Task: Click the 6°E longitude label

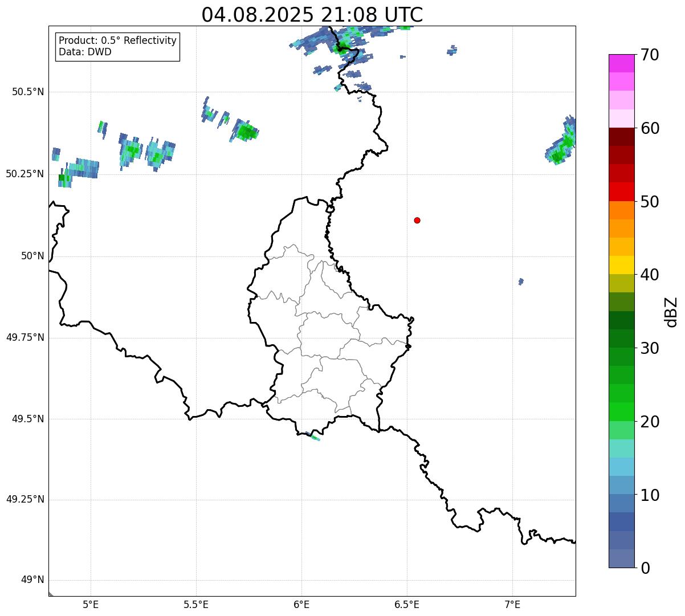Action: coord(301,605)
